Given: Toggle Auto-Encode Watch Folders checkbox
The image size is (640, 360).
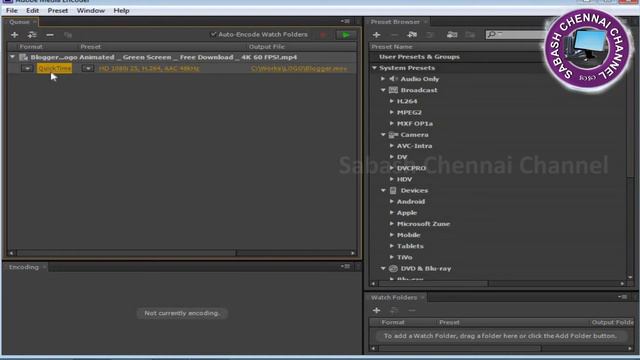Looking at the screenshot, I should (213, 35).
